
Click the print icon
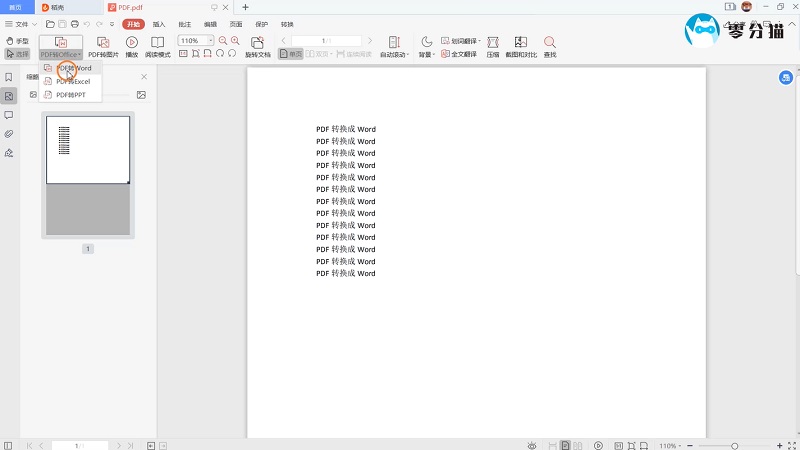pos(75,24)
